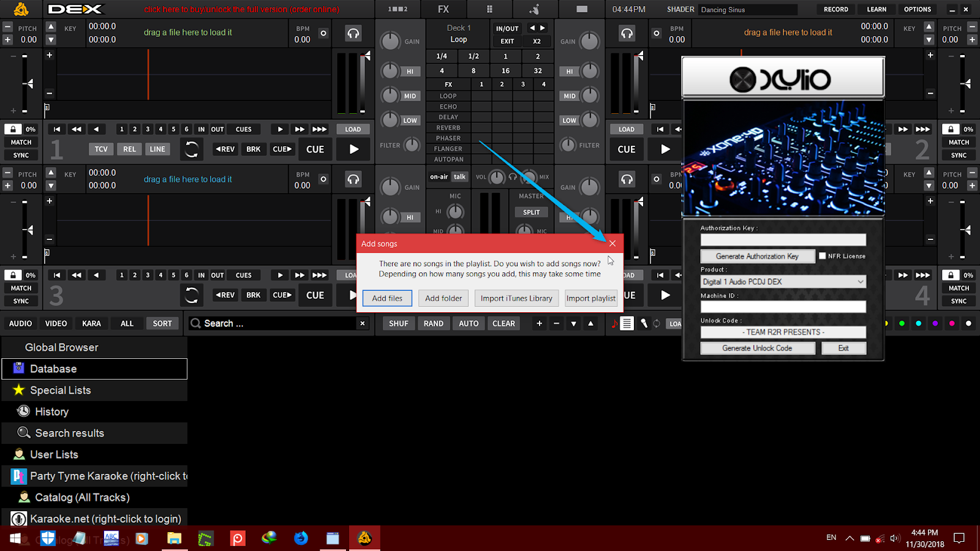Toggle deck 1 key lock icon
This screenshot has width=980, height=551.
point(13,129)
